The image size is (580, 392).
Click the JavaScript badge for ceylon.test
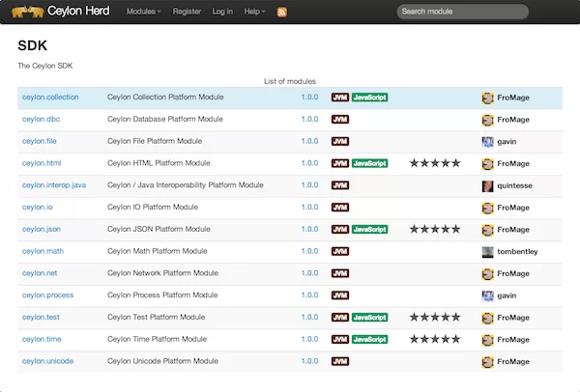pos(369,318)
